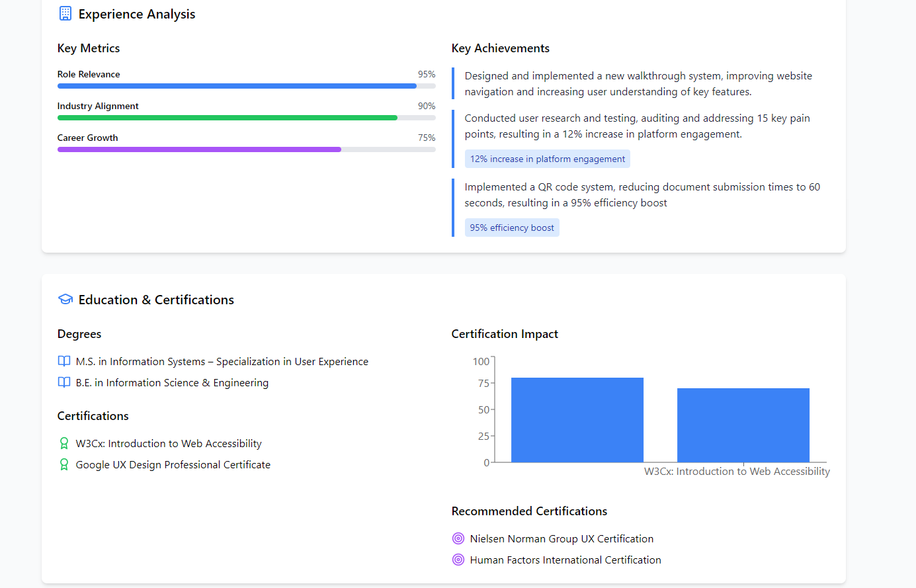Screen dimensions: 916x588
Task: Click the Key Metrics subheading
Action: click(x=89, y=48)
